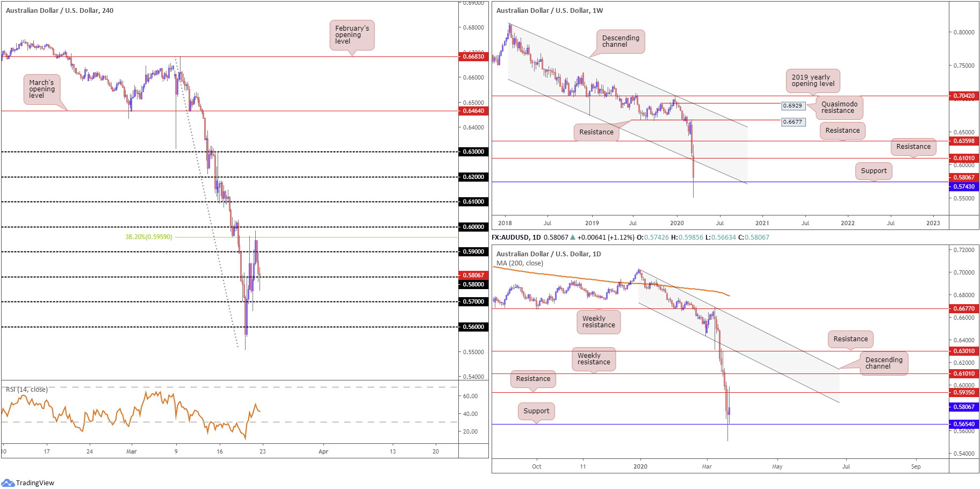Select the 38.20%(0.59590) Fibonacci label
The width and height of the screenshot is (980, 489).
pos(149,237)
